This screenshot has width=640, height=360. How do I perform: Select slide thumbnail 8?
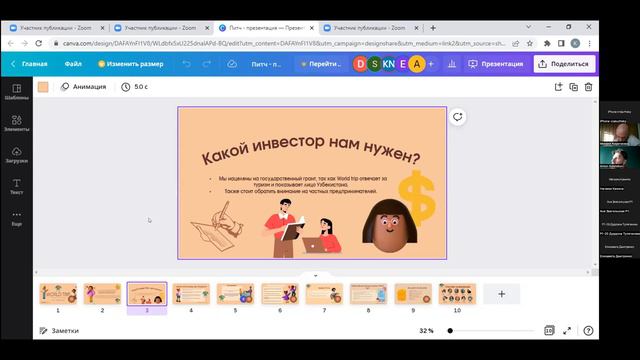(368, 294)
